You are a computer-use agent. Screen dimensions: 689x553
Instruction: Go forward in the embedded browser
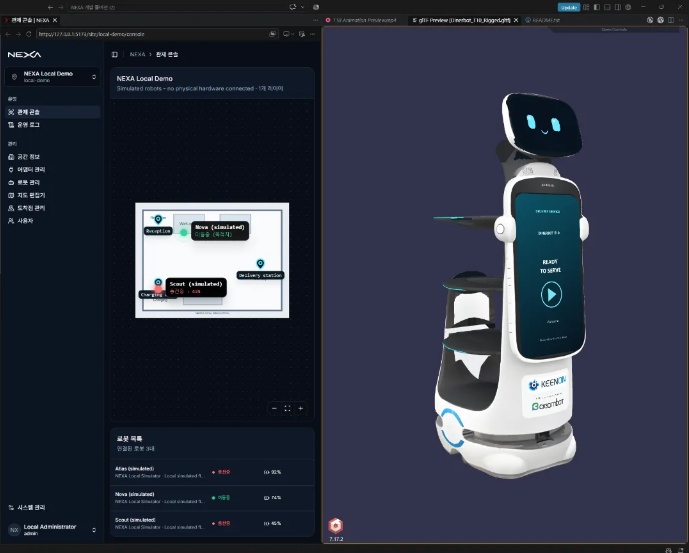[x=18, y=34]
